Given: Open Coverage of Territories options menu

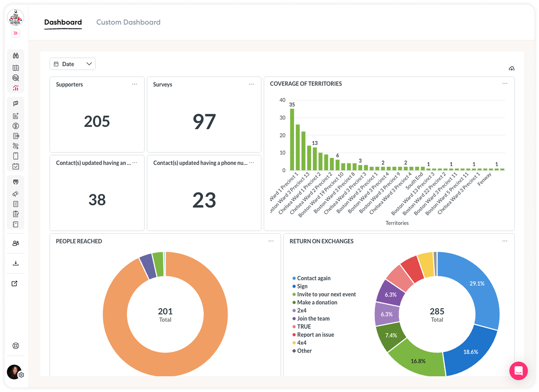Looking at the screenshot, I should tap(505, 84).
